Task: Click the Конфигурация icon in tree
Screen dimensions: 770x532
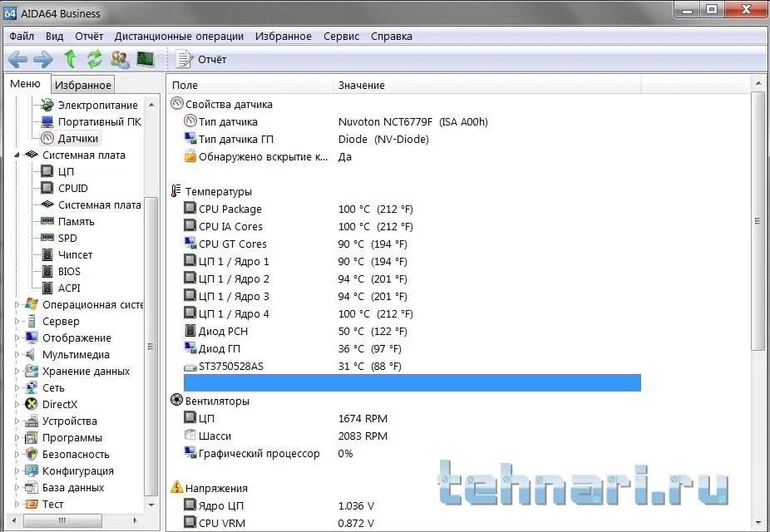Action: click(32, 471)
